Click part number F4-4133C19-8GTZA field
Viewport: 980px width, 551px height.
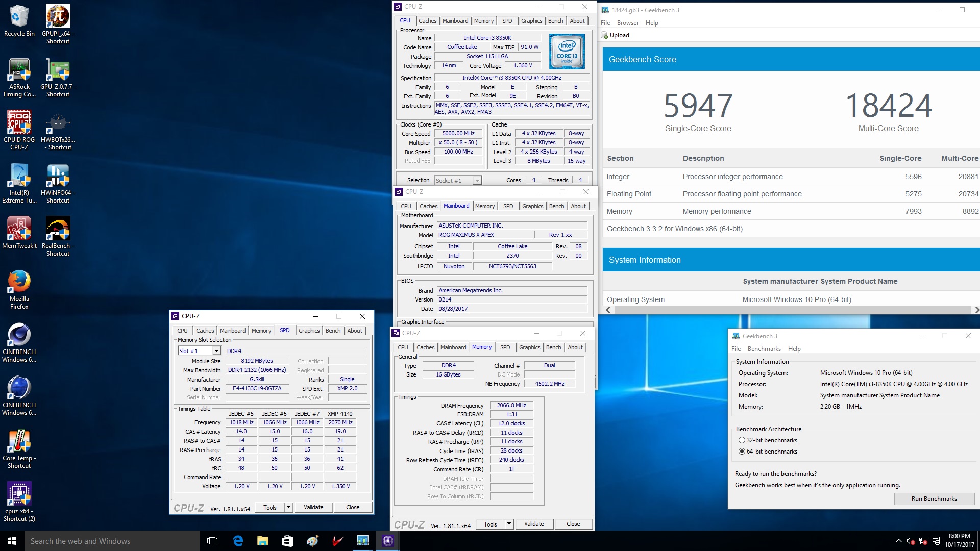(257, 388)
